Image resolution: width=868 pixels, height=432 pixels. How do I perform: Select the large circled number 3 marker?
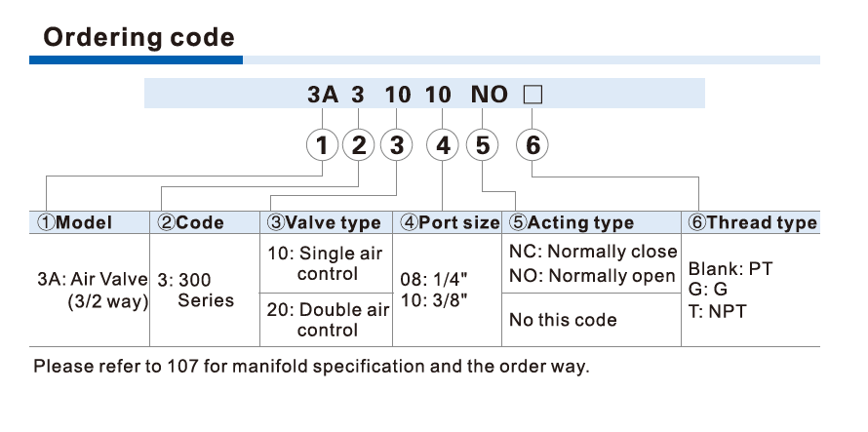396,146
